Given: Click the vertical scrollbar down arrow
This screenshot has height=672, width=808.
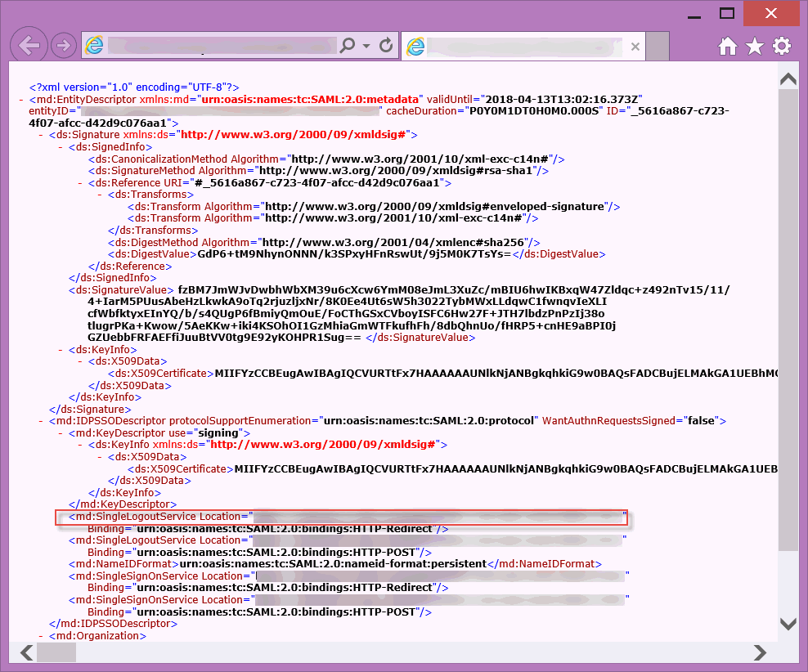Looking at the screenshot, I should 788,624.
